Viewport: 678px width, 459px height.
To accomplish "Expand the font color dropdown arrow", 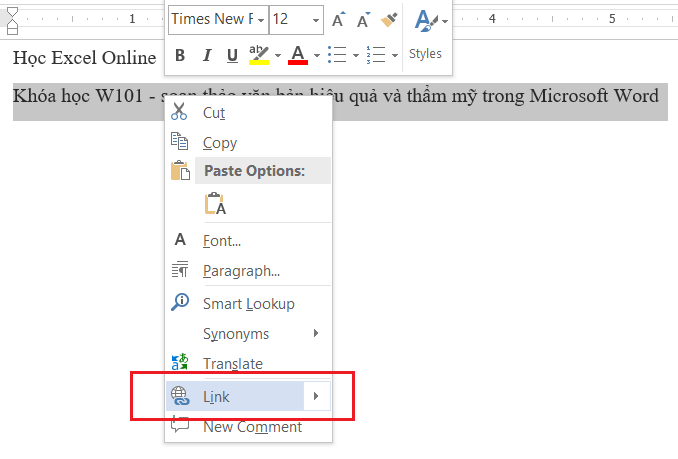I will click(316, 55).
